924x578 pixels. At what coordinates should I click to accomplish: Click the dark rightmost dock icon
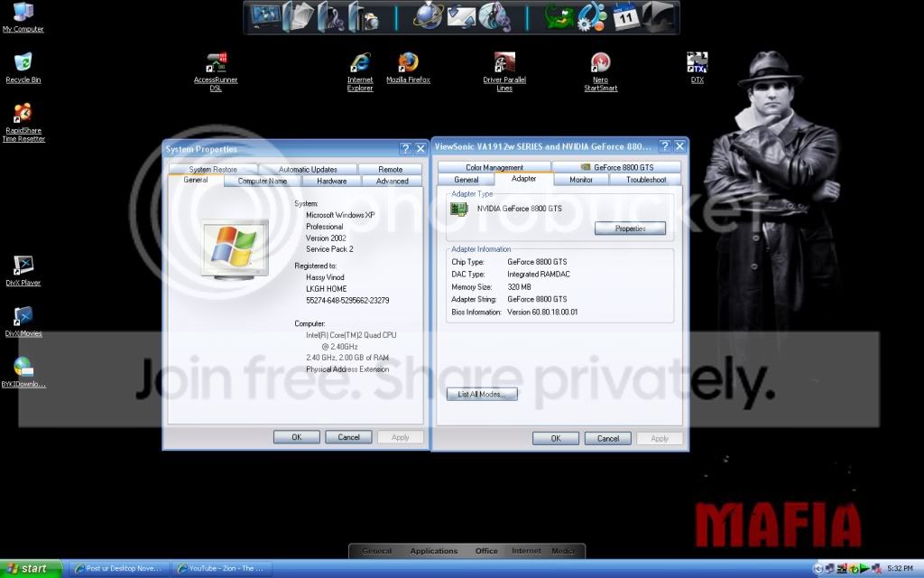pos(658,16)
